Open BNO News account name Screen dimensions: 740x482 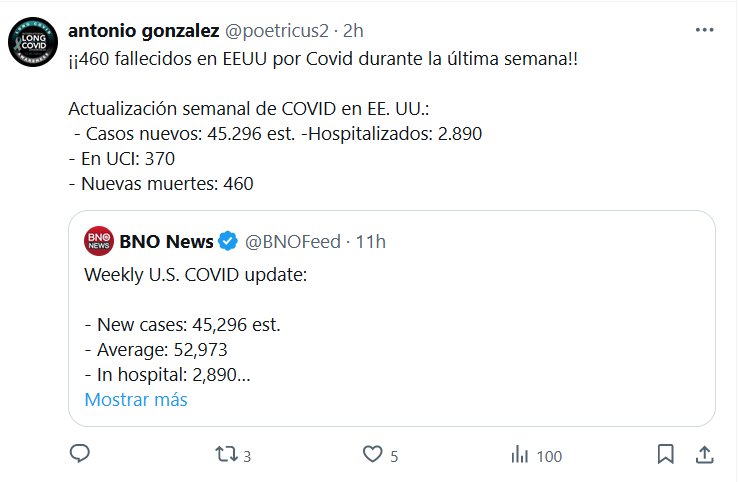[166, 241]
